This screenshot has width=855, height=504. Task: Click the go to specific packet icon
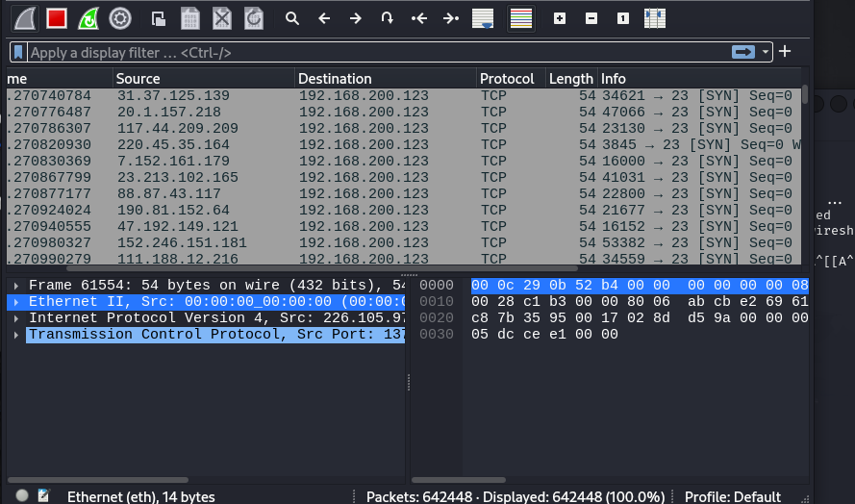click(387, 18)
